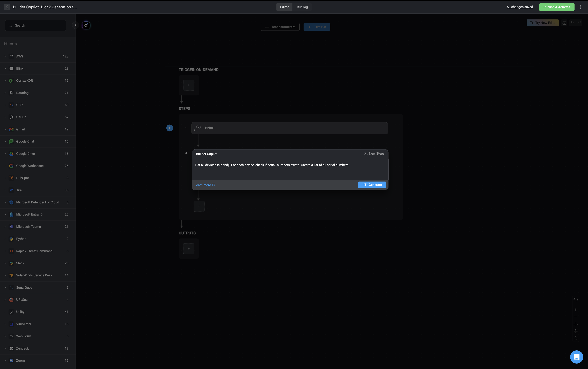This screenshot has height=369, width=588.
Task: Click the undo arrow in toolbar
Action: (572, 23)
